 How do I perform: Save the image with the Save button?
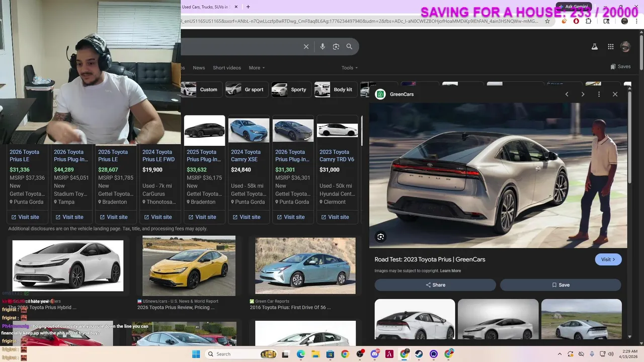tap(560, 285)
